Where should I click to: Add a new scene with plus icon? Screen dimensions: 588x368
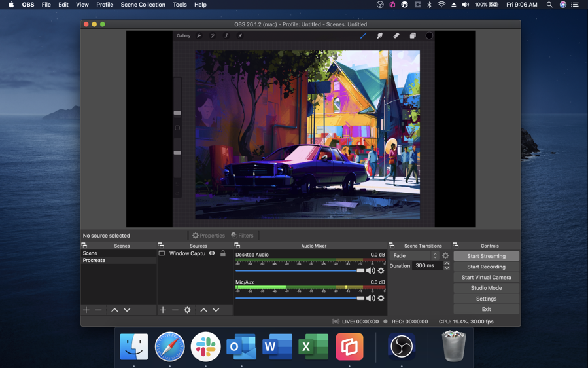click(x=86, y=310)
